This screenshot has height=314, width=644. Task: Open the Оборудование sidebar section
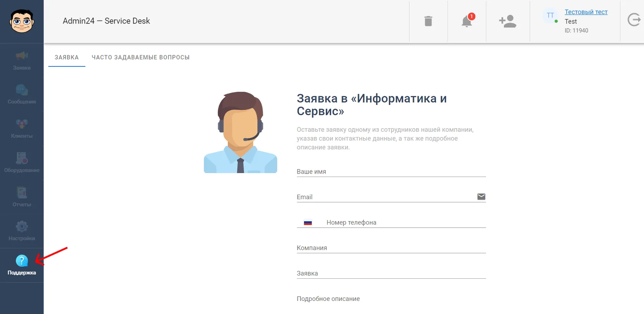pos(22,163)
